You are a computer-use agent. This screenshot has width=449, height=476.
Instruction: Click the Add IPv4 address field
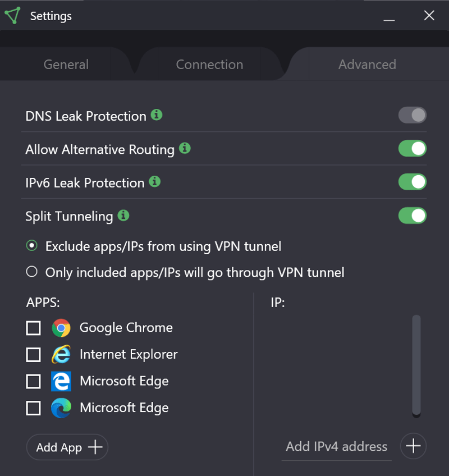(x=336, y=447)
